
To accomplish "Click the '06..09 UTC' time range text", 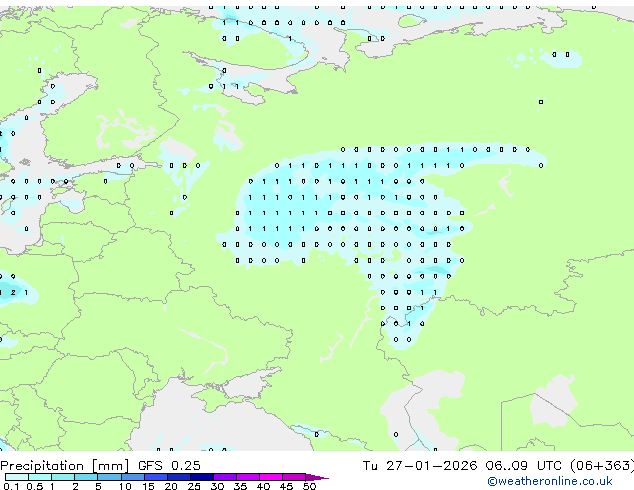I will (x=524, y=466).
